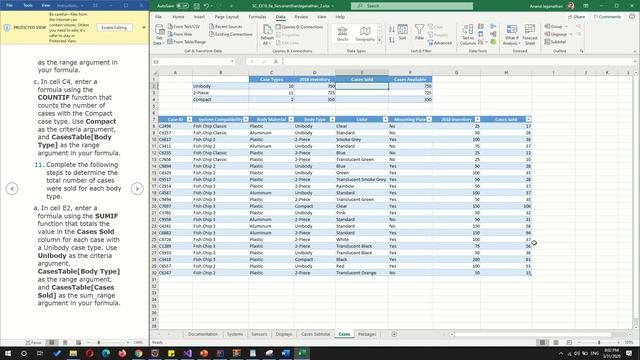Switch to the Formulas tab
This screenshot has height=360, width=640.
(257, 17)
